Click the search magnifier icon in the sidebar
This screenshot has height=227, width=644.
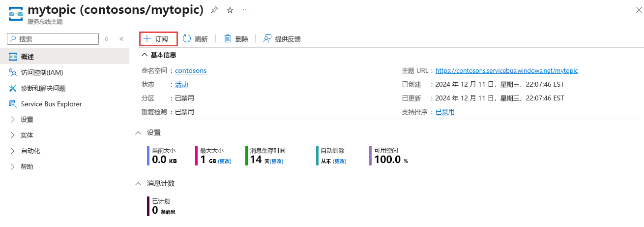coord(13,39)
